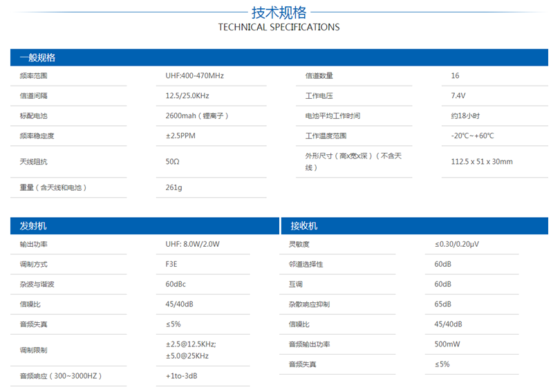553x392 pixels.
Task: Click the 频率范围 label
Action: click(33, 76)
